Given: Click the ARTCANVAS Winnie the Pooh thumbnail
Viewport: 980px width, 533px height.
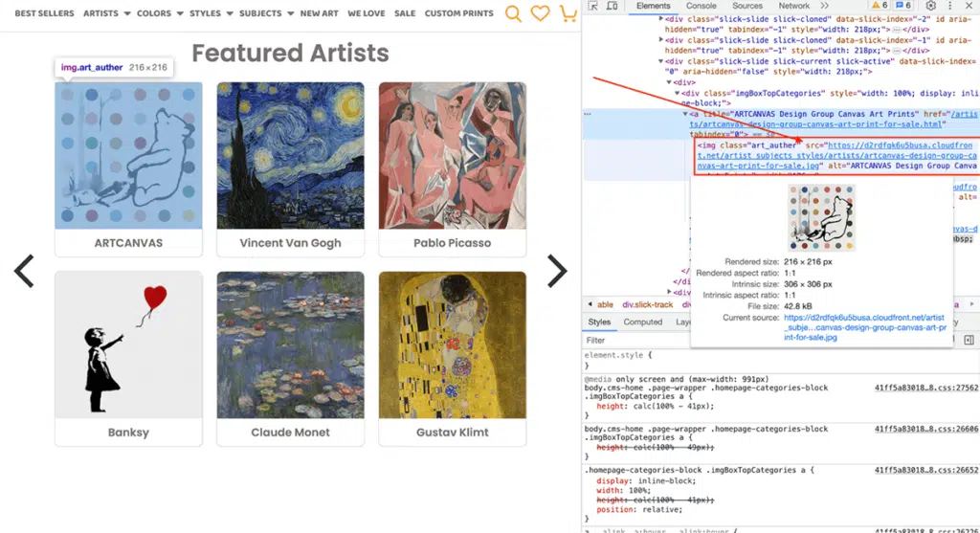Looking at the screenshot, I should tap(128, 156).
